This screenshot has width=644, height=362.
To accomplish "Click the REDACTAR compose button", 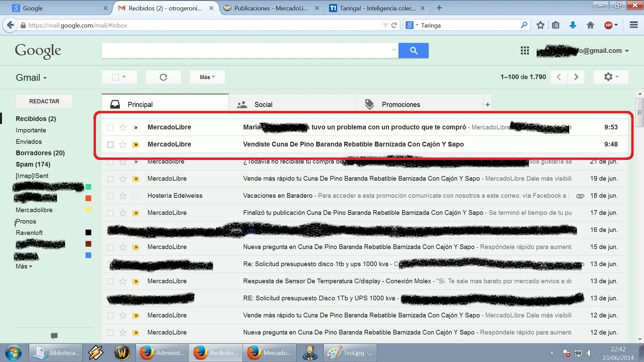I will (x=44, y=101).
